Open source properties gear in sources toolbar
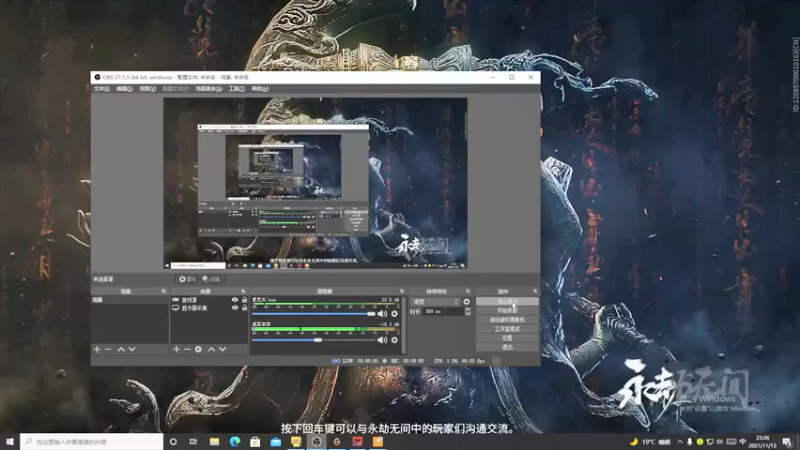Image resolution: width=800 pixels, height=450 pixels. point(198,349)
